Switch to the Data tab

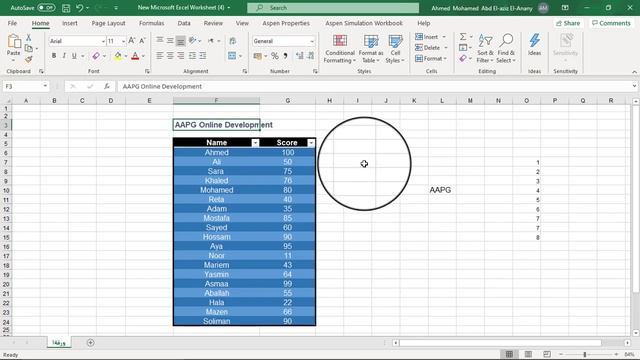point(184,23)
